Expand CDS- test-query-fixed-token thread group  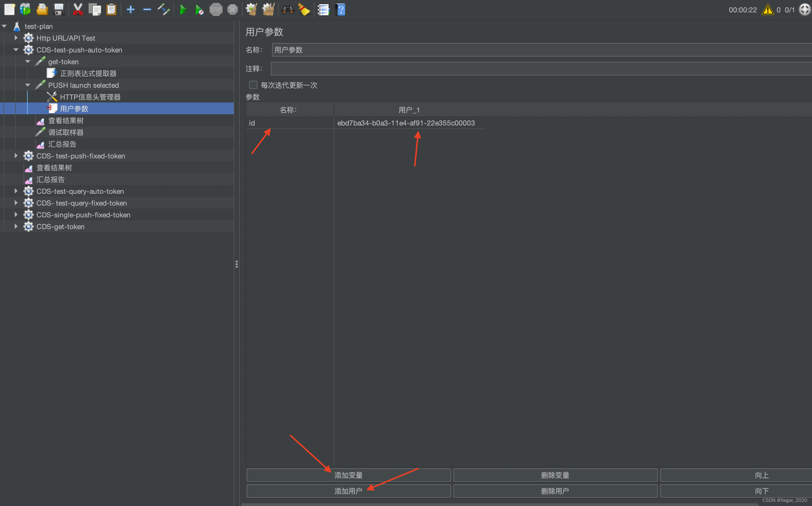coord(16,203)
